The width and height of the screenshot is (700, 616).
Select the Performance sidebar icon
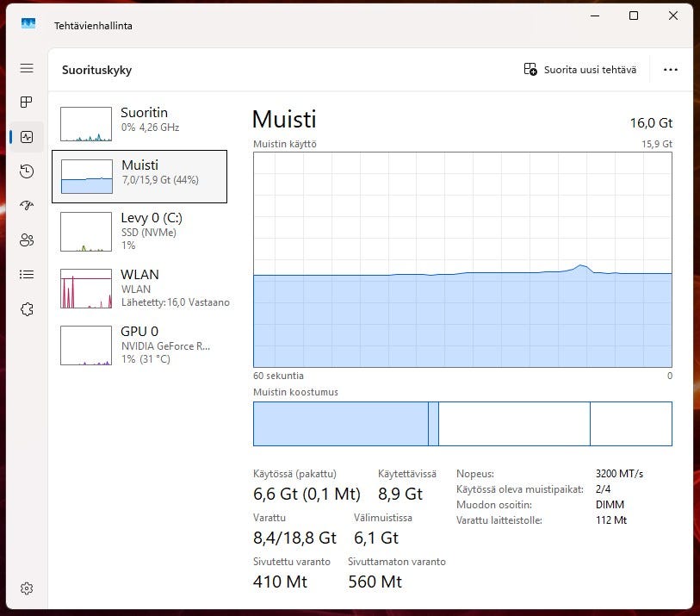27,137
